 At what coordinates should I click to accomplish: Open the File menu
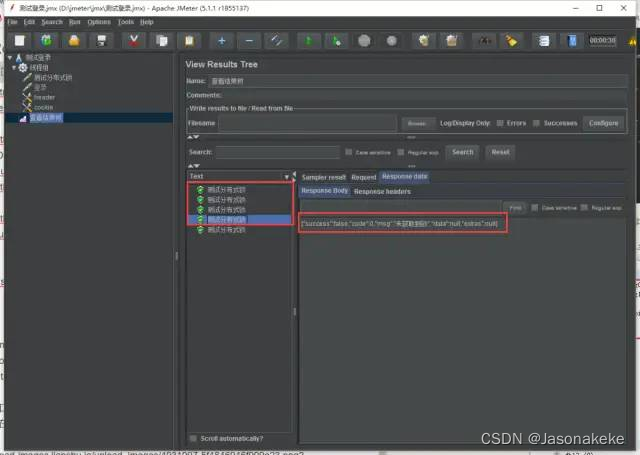(13, 22)
